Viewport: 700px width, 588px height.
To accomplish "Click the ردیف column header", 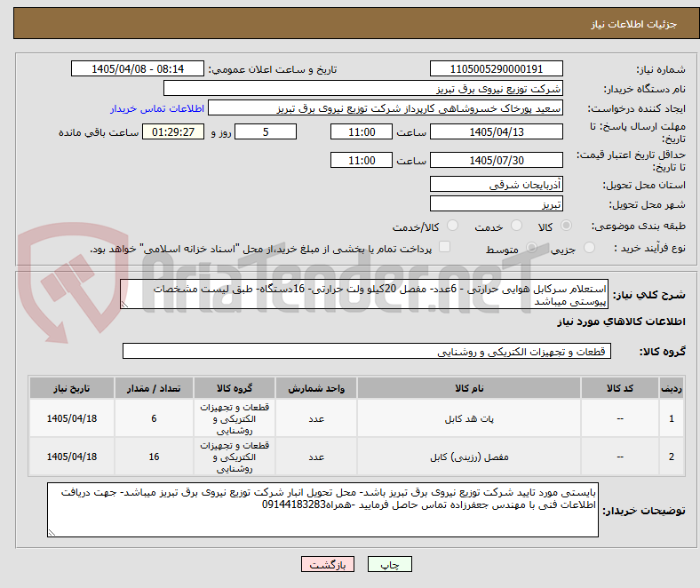I will coord(672,388).
